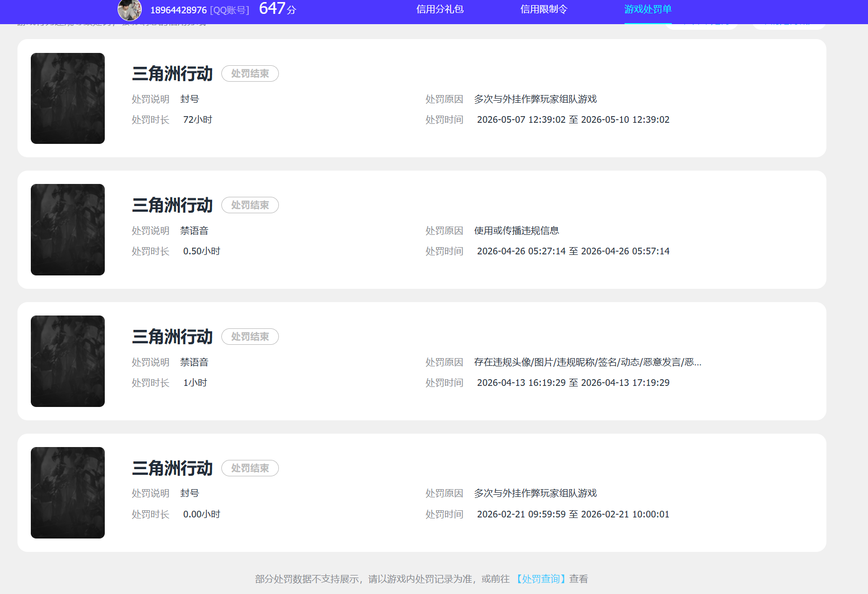
Task: Open the 处罚查询 link
Action: click(541, 579)
